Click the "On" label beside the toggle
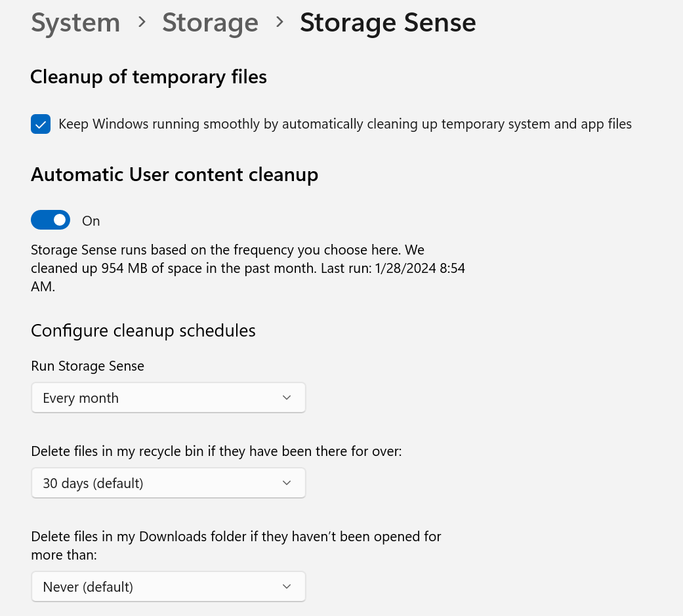This screenshot has width=683, height=616. [91, 221]
